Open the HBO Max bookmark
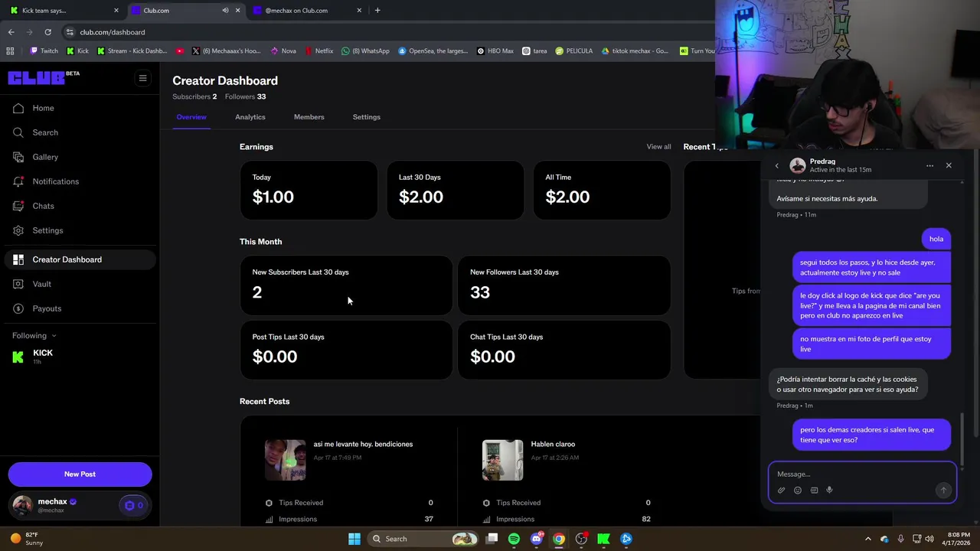The width and height of the screenshot is (980, 551). 495,51
